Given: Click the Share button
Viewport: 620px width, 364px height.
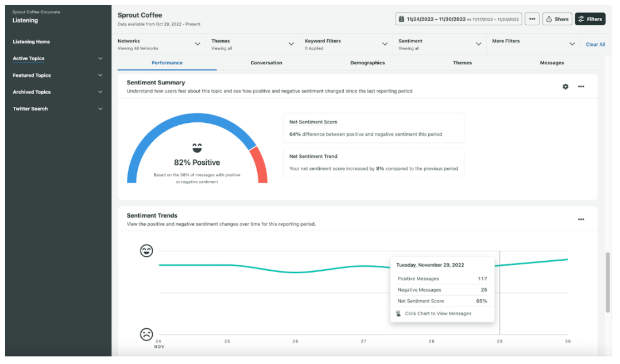Looking at the screenshot, I should tap(557, 19).
